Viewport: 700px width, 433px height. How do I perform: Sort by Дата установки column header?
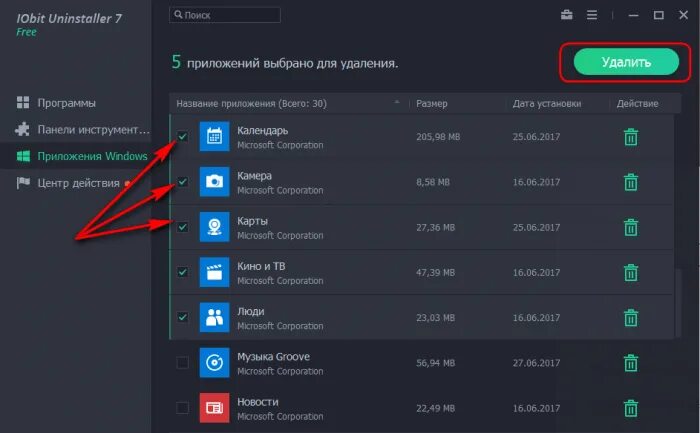click(x=547, y=104)
